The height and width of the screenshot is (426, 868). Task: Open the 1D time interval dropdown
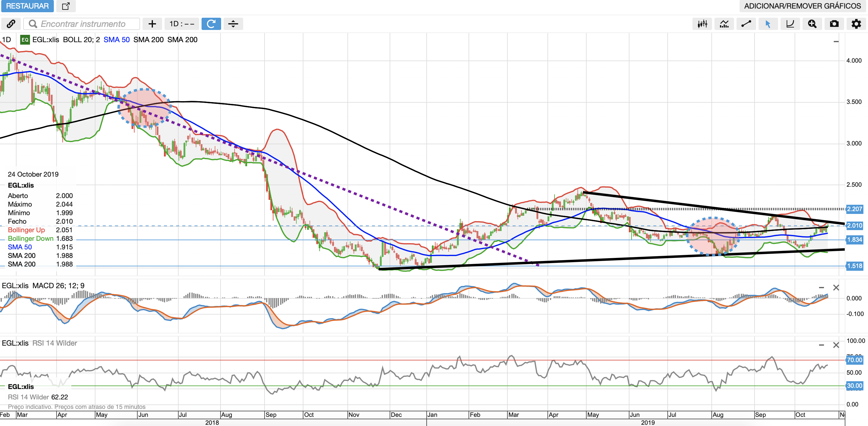pyautogui.click(x=182, y=24)
